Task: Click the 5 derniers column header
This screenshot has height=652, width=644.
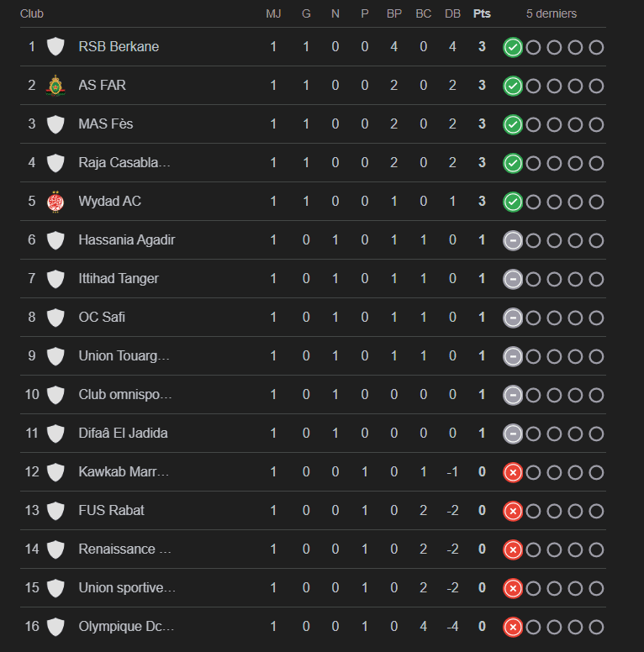Action: (552, 13)
